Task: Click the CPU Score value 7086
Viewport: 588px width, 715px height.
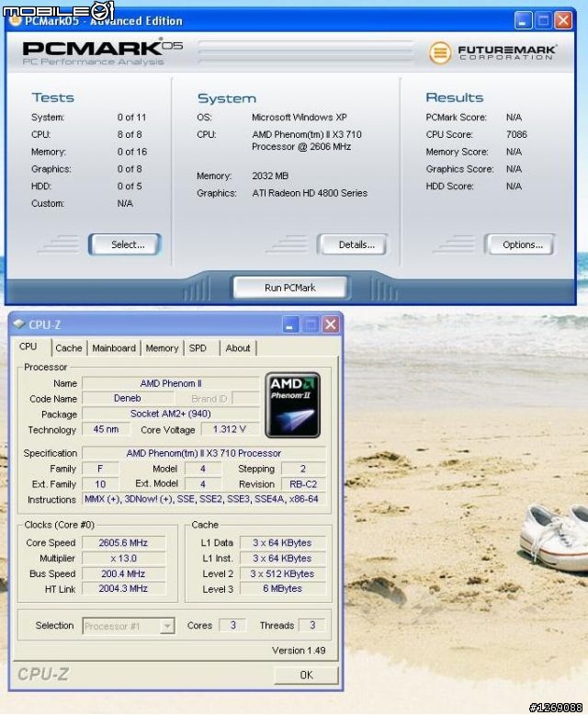Action: (x=516, y=134)
